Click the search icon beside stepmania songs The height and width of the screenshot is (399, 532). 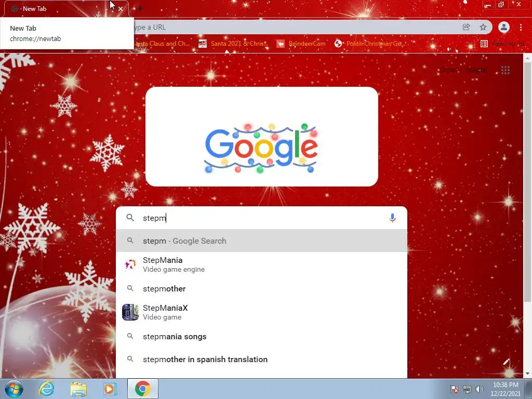(130, 336)
